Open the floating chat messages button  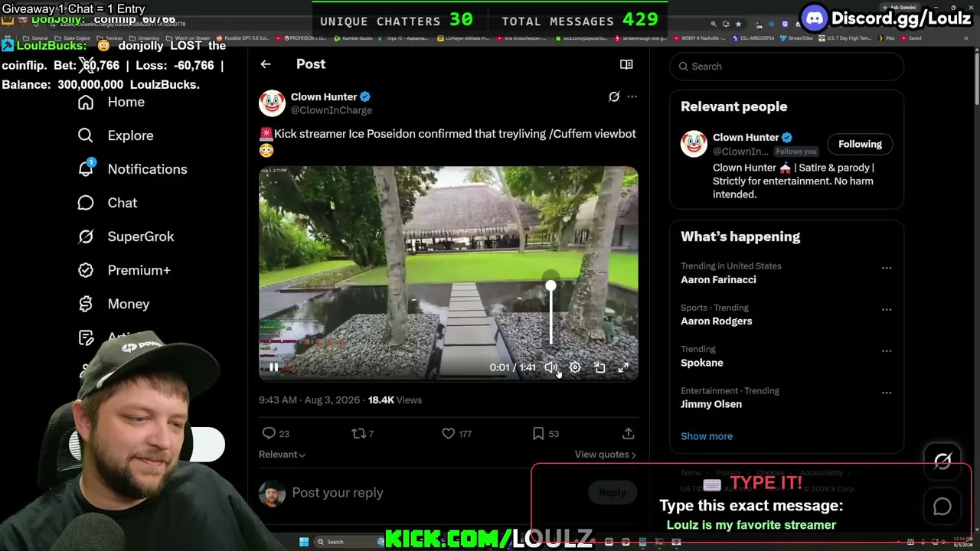[x=942, y=507]
